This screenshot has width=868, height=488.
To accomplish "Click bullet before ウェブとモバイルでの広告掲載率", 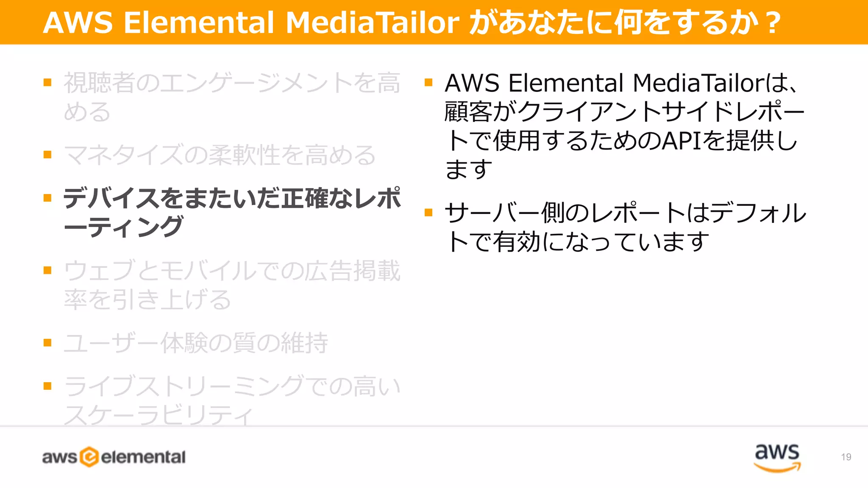I will click(47, 270).
